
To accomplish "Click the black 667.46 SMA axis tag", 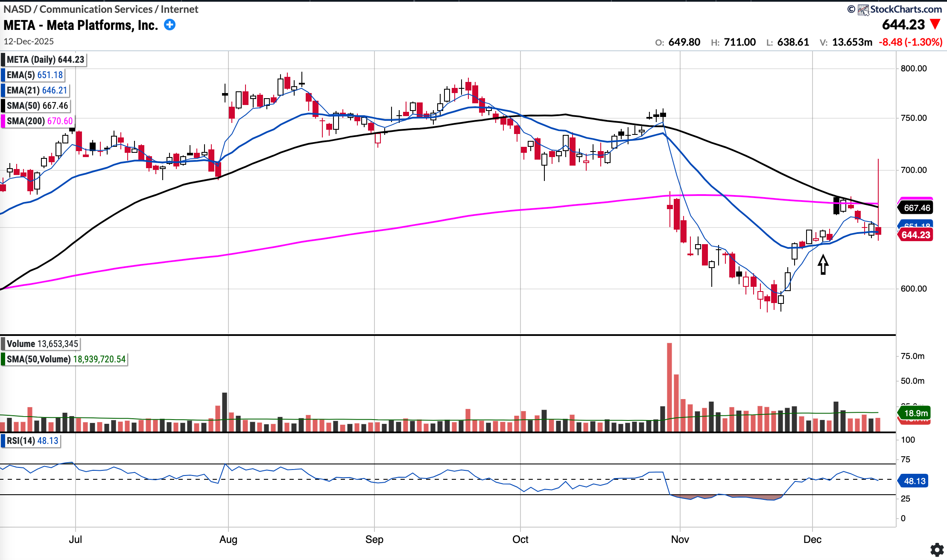I will coord(916,208).
